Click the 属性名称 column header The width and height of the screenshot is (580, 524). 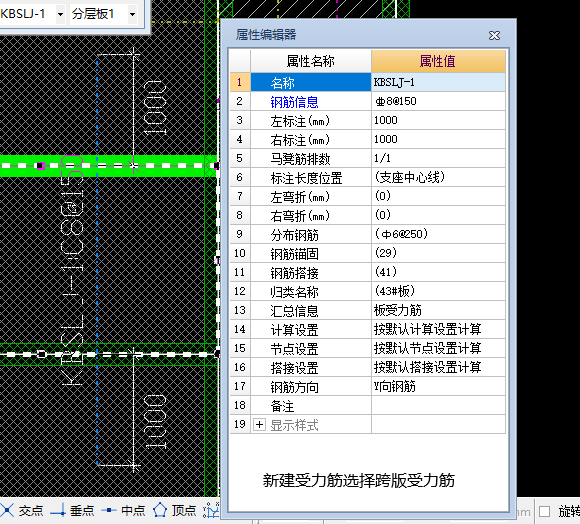coord(311,61)
